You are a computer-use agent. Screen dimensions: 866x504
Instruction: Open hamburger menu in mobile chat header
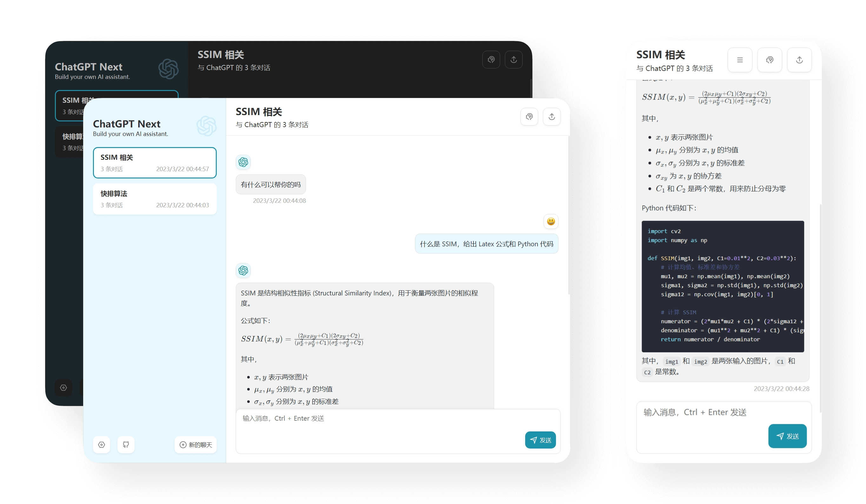740,60
